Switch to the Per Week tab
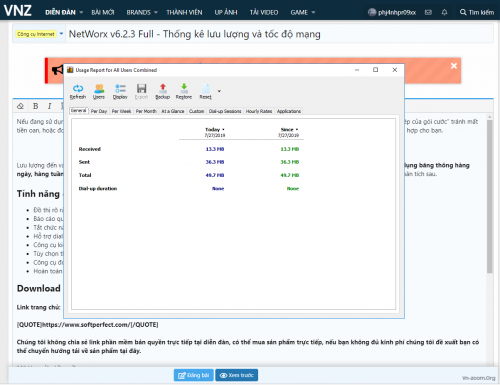Viewport: 500px width, 385px height. point(121,111)
